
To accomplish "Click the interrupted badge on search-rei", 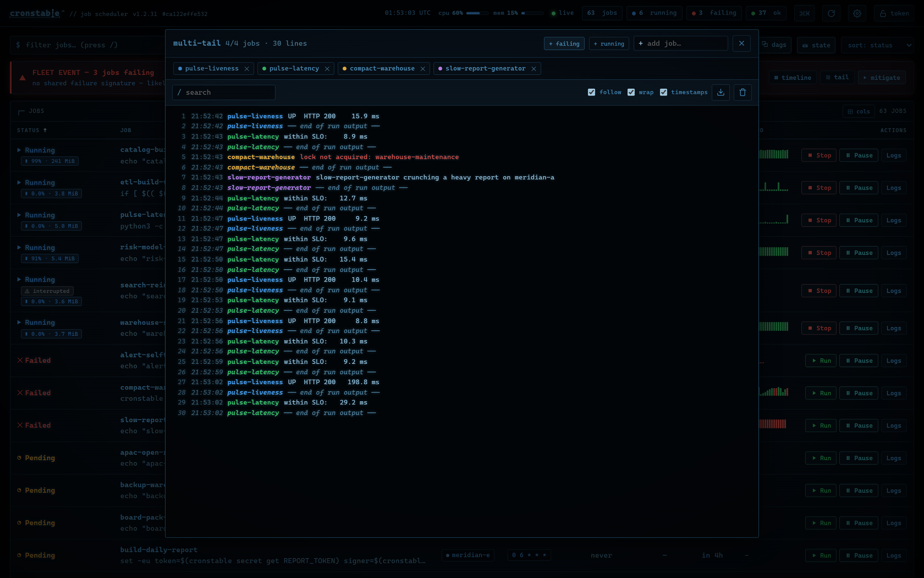I will tap(47, 291).
